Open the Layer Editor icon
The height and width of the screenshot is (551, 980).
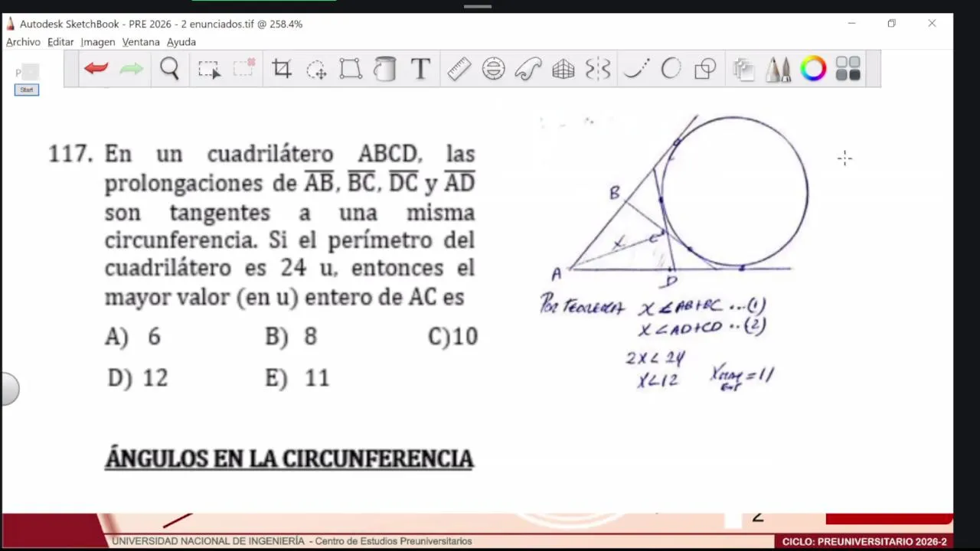[x=743, y=70]
